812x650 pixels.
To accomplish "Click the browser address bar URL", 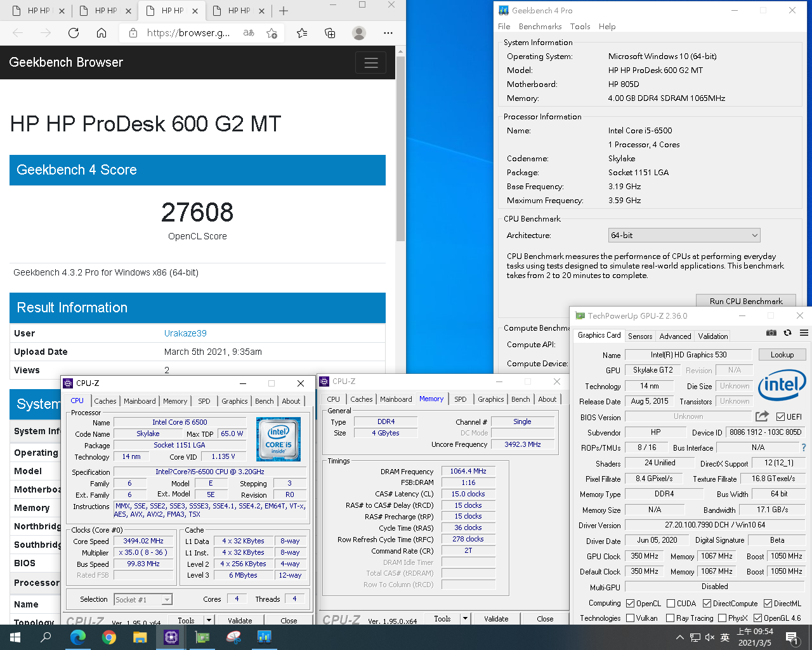I will [188, 33].
